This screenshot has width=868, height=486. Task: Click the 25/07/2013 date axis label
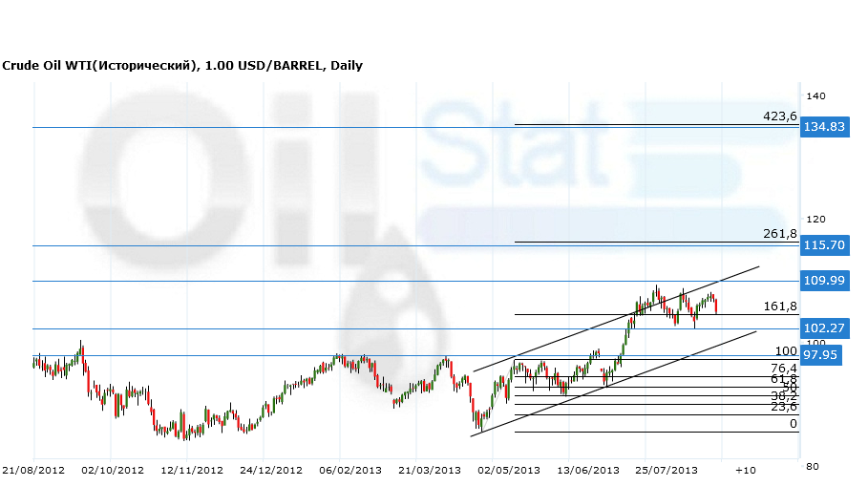point(667,471)
